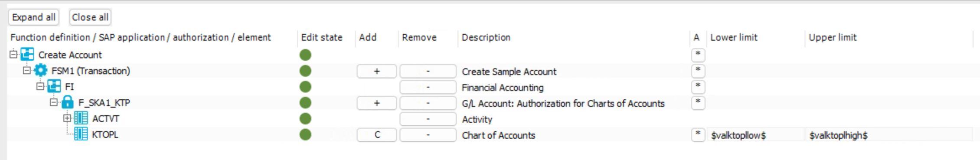Viewport: 980px width, 160px height.
Task: Click the Edit state column header
Action: tap(322, 37)
